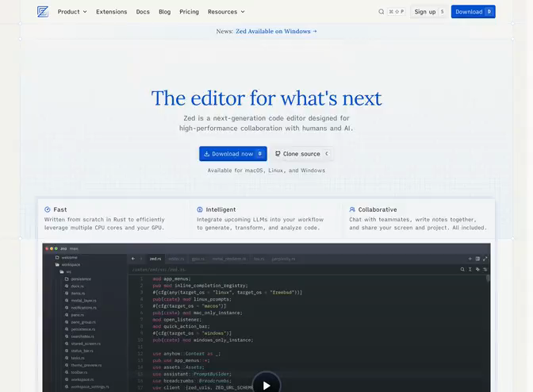Go to Docs in the navigation
This screenshot has height=392, width=533.
coord(143,12)
